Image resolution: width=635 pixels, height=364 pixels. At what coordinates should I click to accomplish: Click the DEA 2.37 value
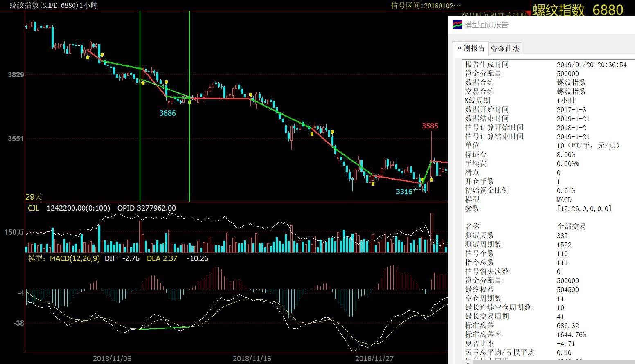point(162,258)
